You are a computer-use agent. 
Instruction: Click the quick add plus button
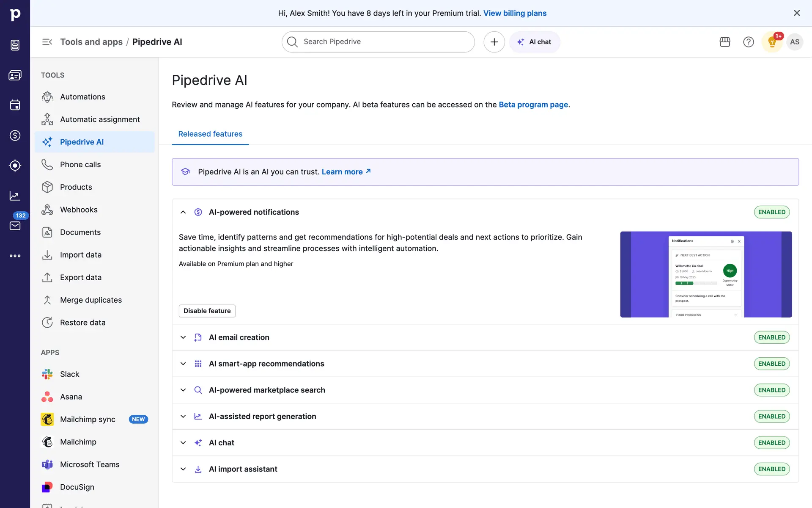(x=494, y=42)
